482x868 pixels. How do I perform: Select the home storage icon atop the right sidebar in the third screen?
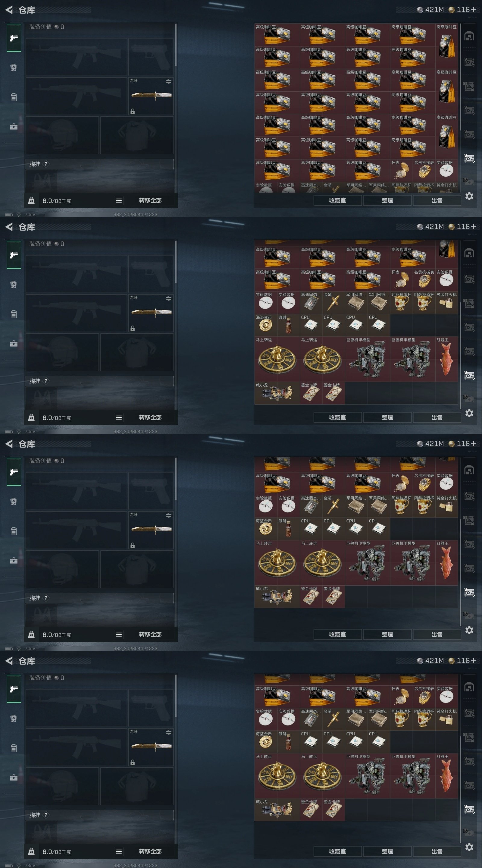click(x=469, y=470)
